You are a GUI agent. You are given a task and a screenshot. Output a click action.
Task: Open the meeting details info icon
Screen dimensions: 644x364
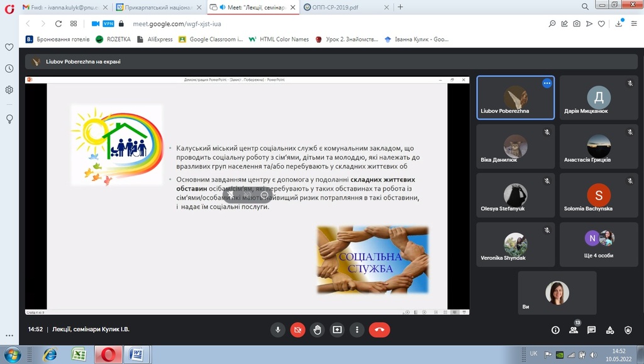coord(555,329)
